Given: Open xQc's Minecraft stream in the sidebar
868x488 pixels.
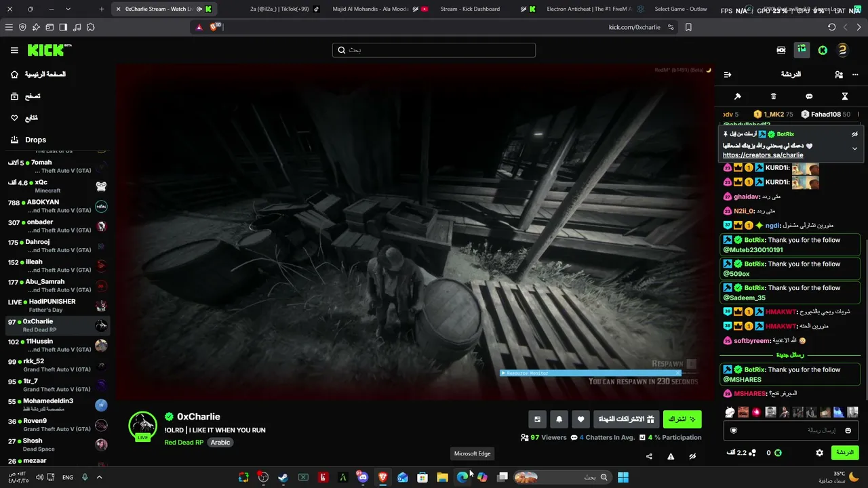Looking at the screenshot, I should click(58, 186).
